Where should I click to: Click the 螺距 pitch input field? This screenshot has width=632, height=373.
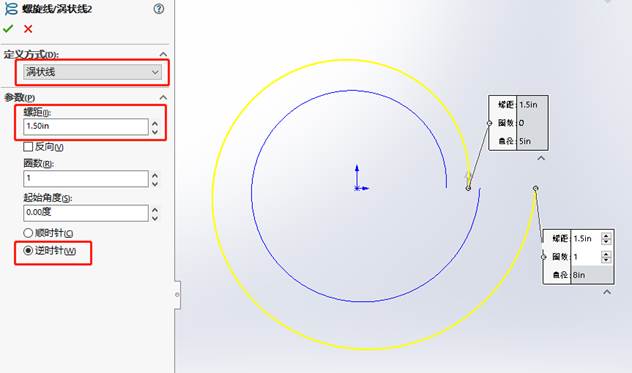click(85, 127)
